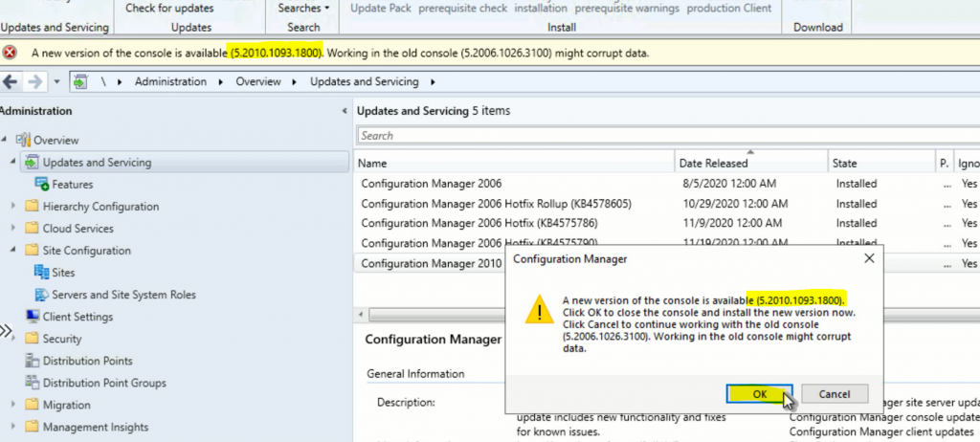Viewport: 980px width, 442px height.
Task: Select Hotfix Rollup (KB4578605) row
Action: tap(667, 204)
